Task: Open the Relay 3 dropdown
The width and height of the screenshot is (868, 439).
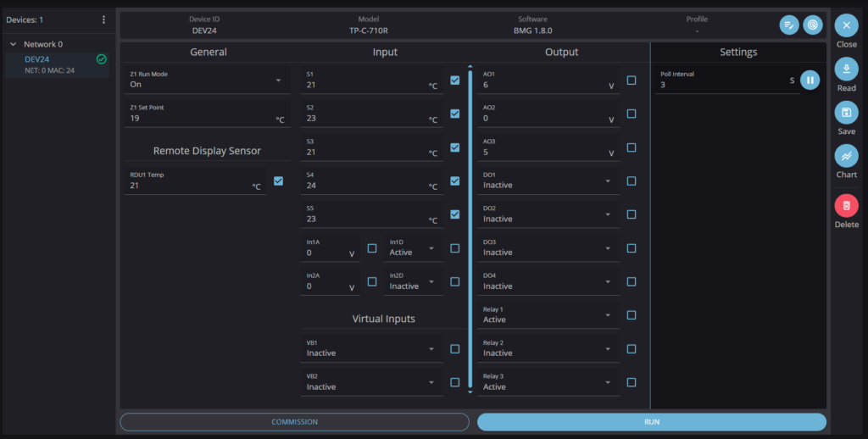Action: coord(548,382)
